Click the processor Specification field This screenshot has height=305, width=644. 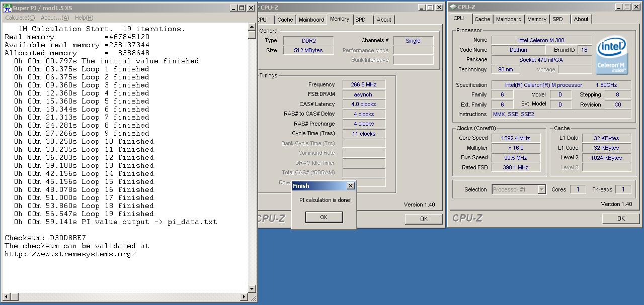tap(561, 85)
